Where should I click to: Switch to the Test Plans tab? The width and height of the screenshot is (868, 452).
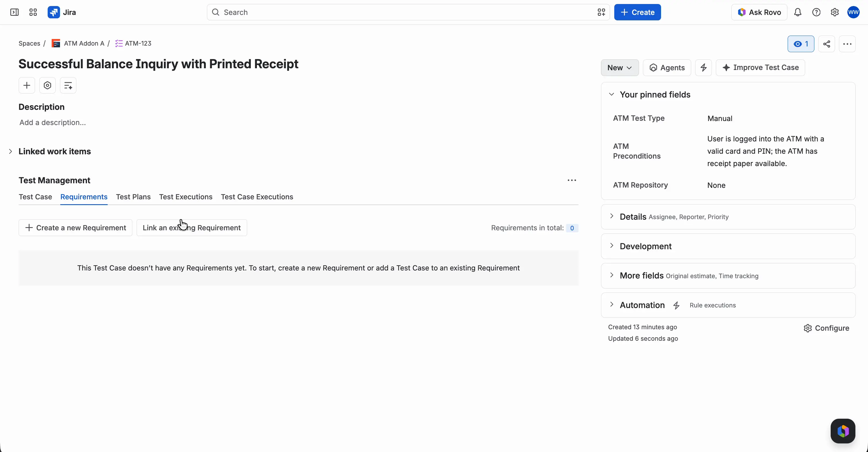133,197
